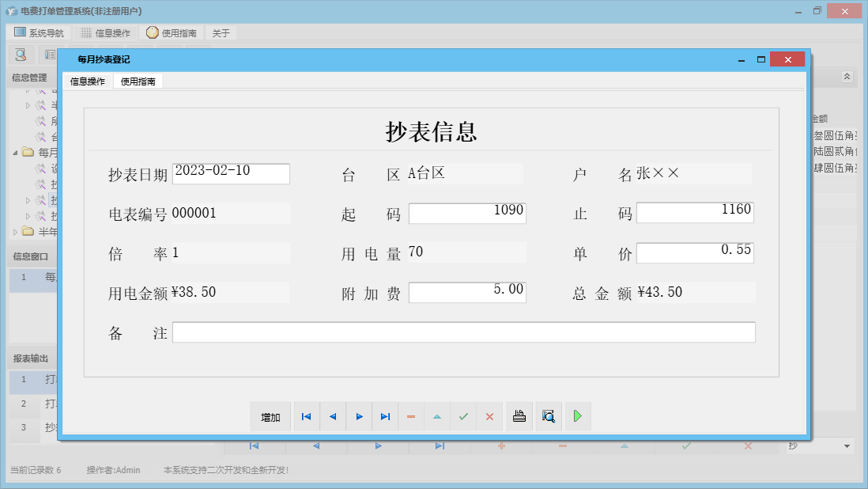Jump to the first record with navigation icon

tap(306, 416)
